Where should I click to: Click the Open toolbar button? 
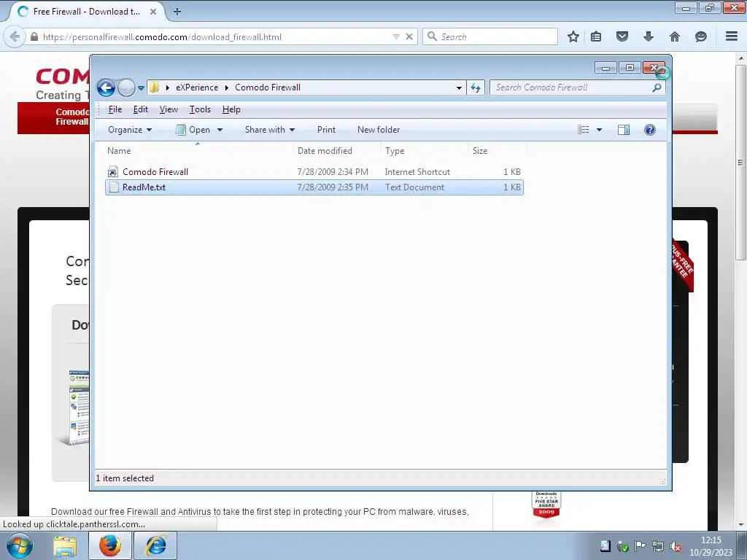pos(193,130)
